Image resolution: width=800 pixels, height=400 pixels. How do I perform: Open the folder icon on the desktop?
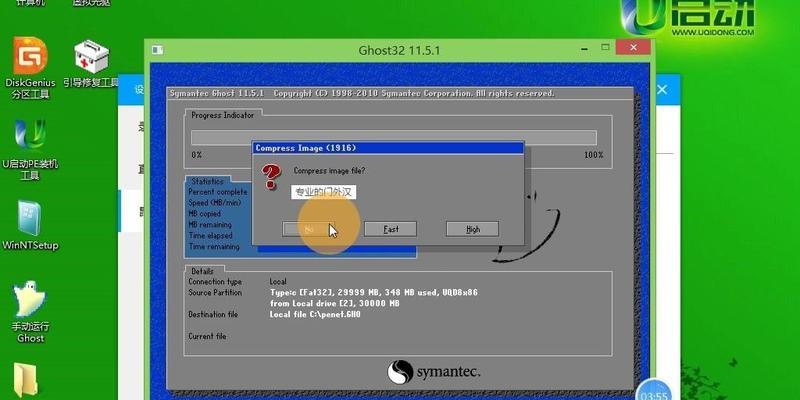point(26,381)
